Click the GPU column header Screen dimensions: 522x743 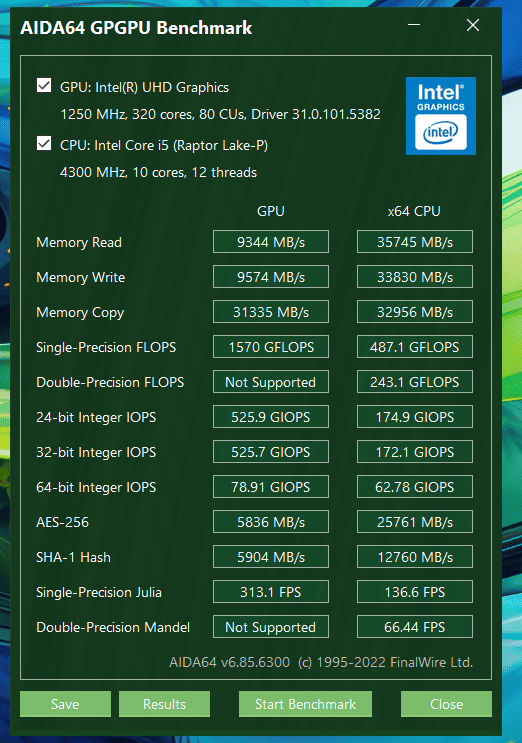point(270,211)
